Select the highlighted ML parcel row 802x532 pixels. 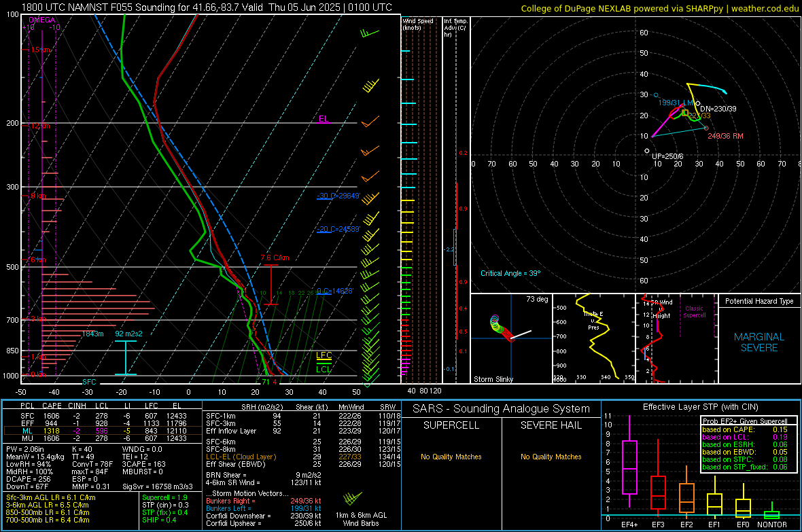point(103,431)
